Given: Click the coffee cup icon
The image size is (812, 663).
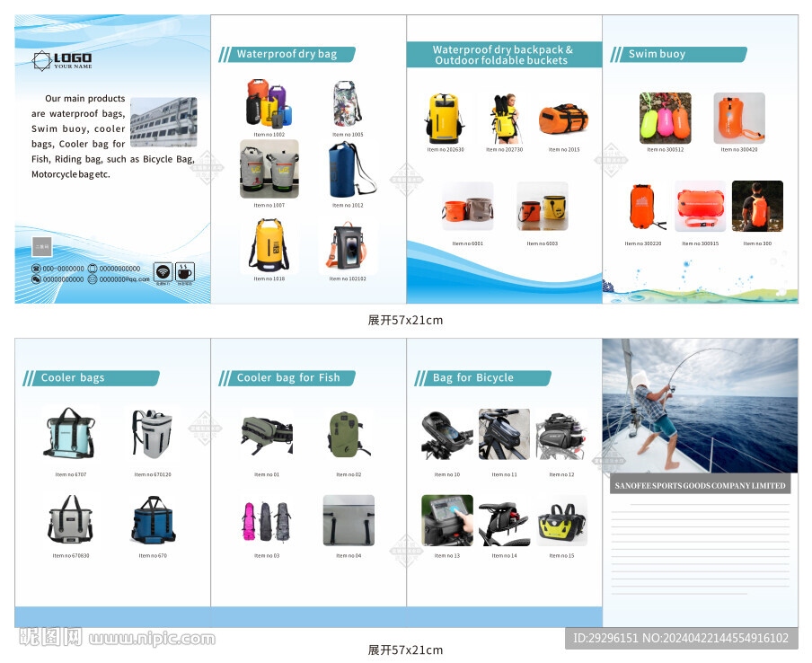Looking at the screenshot, I should pos(185,272).
